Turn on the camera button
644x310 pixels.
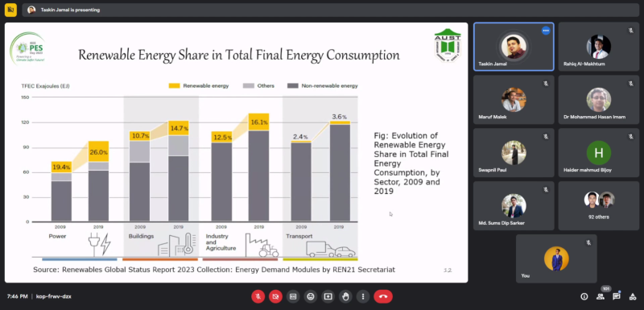275,296
